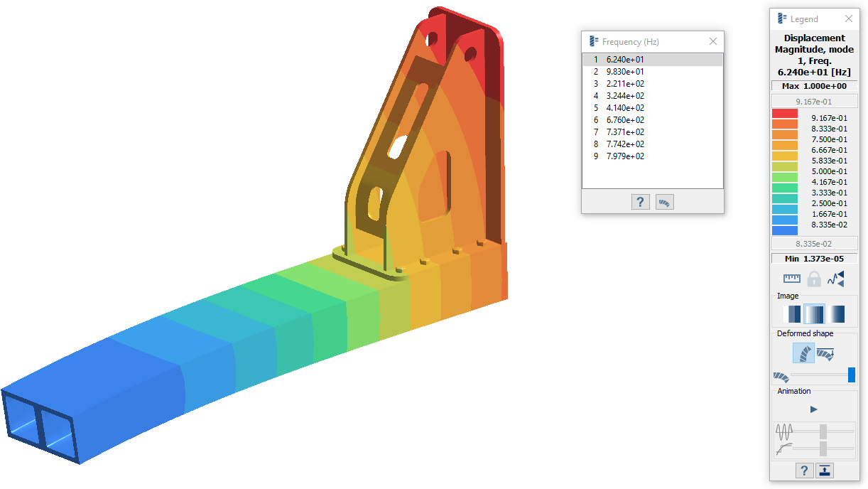Click the red color swatch in legend
The width and height of the screenshot is (868, 489).
point(785,114)
